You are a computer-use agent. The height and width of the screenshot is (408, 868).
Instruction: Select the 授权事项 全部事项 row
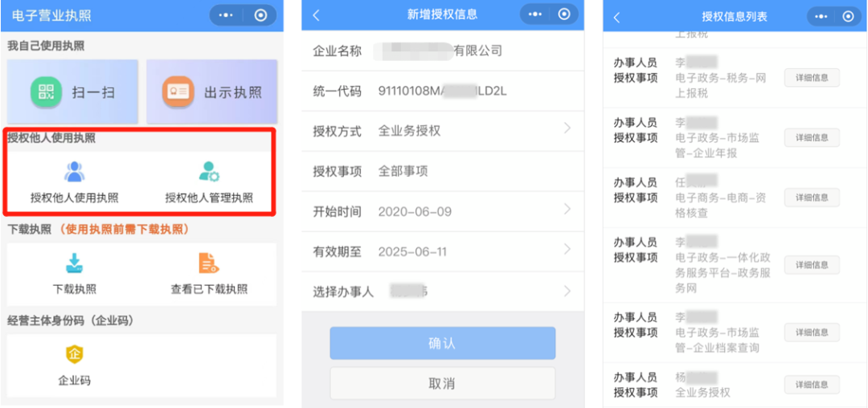tap(442, 171)
